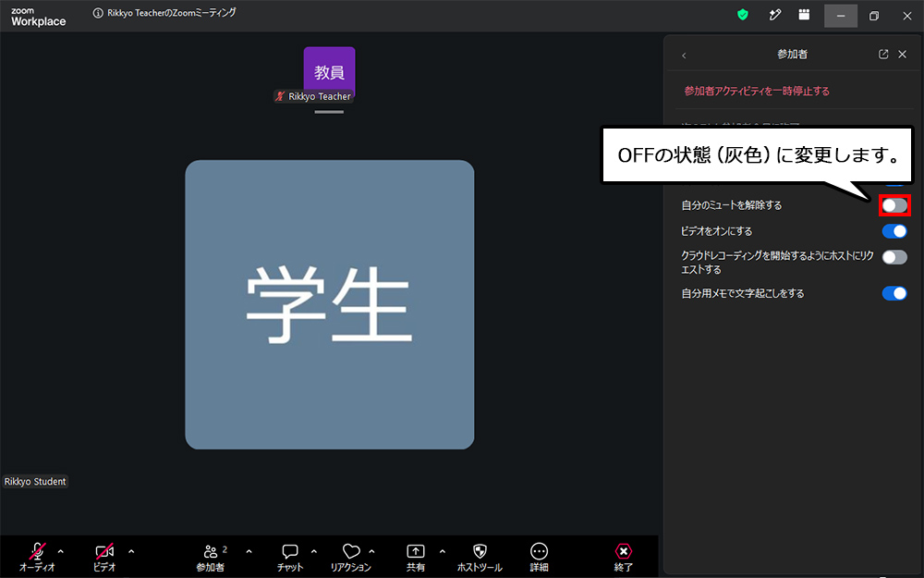Open the chat panel from the toolbar

click(x=290, y=558)
